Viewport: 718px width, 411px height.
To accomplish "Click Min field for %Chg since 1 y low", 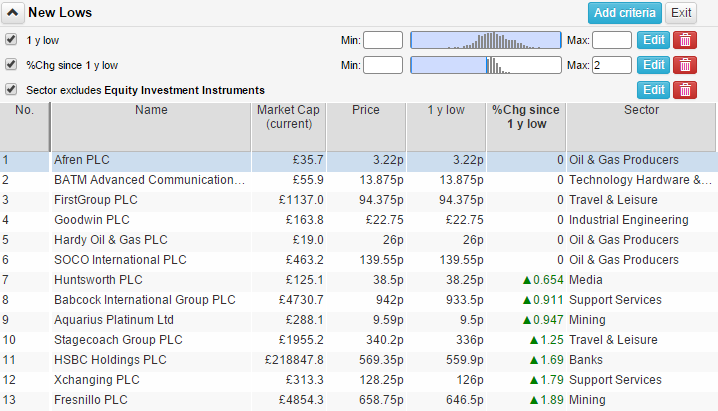I will 383,65.
